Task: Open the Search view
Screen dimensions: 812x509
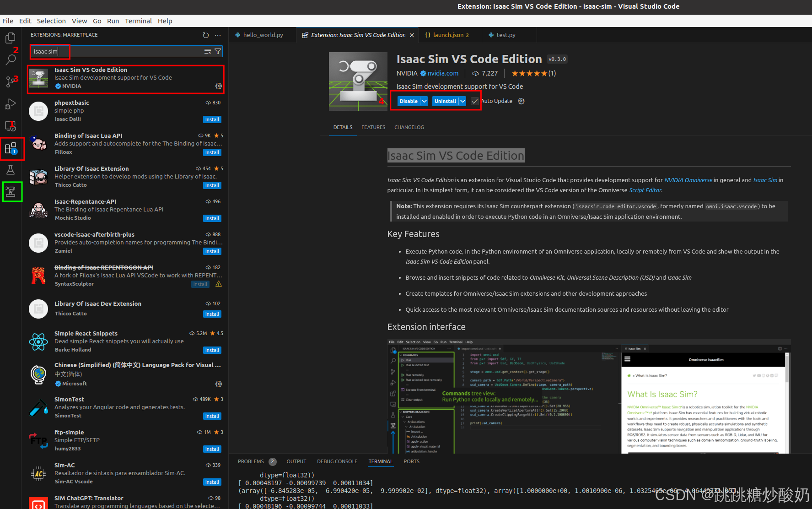Action: coord(10,60)
